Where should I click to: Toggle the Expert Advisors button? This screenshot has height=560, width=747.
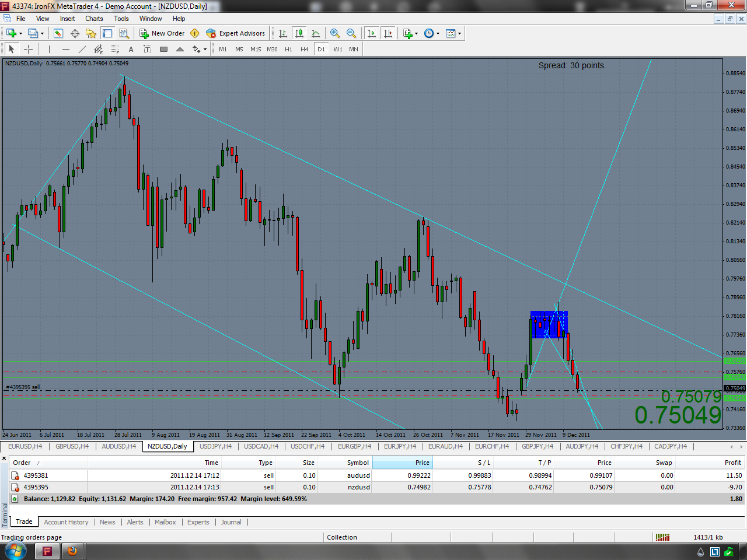[x=236, y=33]
